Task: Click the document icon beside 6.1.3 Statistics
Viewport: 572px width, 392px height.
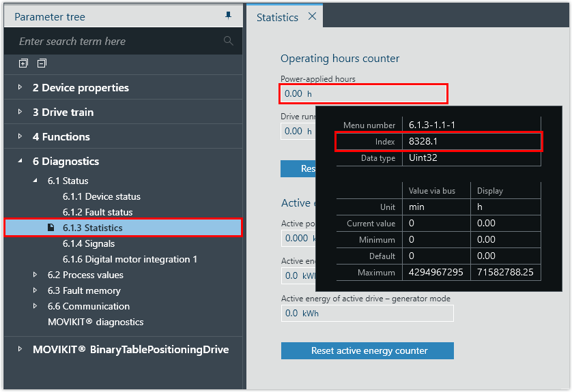Action: (51, 228)
